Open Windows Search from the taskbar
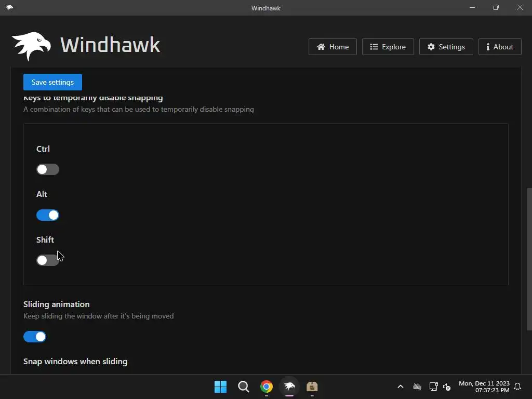Screen dimensions: 532x399 pyautogui.click(x=243, y=387)
